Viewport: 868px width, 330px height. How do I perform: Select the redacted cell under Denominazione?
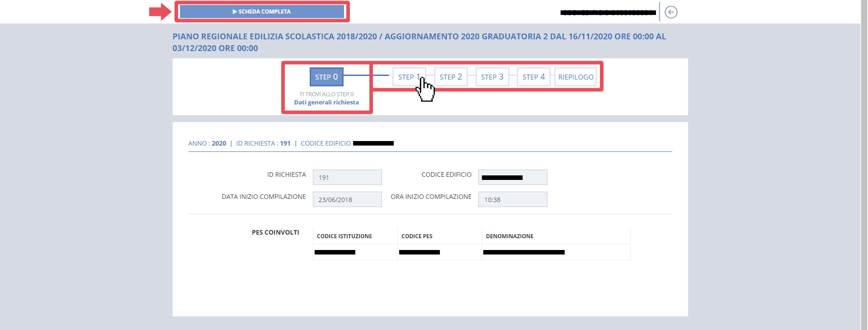point(524,252)
